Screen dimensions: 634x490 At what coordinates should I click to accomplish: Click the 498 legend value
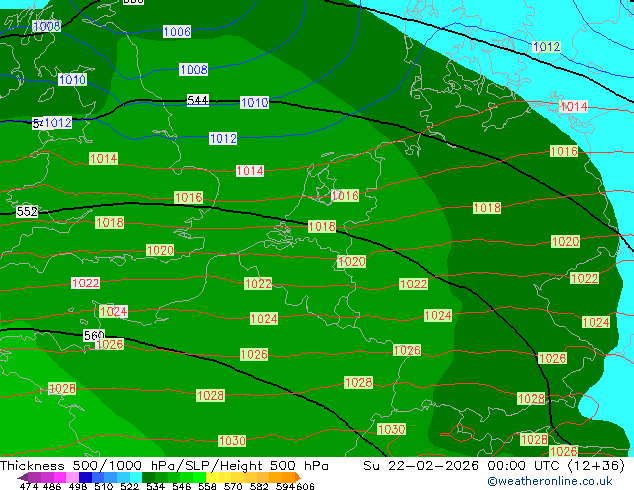78,486
